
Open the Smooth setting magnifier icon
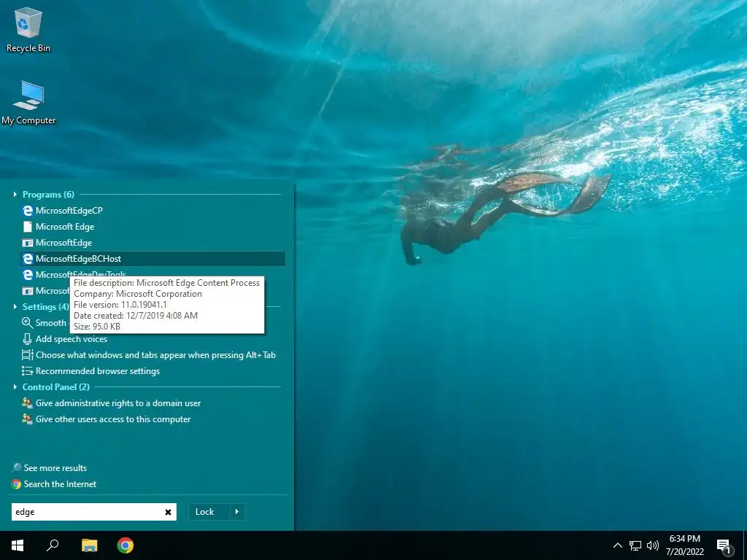(x=28, y=323)
